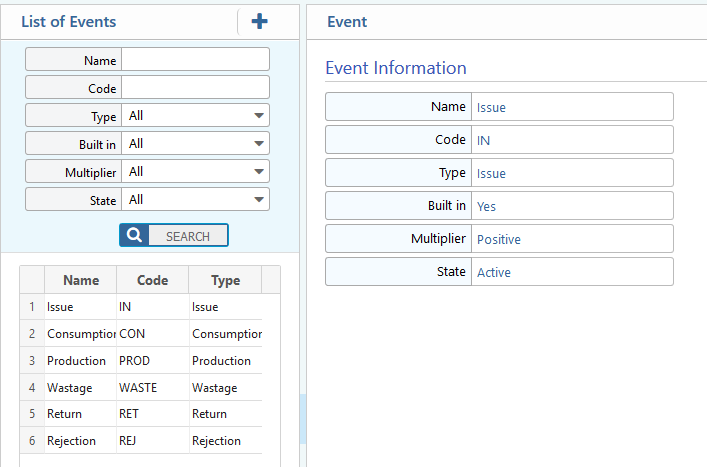The image size is (707, 467).
Task: Select the Rejection event row name
Action: tap(71, 440)
